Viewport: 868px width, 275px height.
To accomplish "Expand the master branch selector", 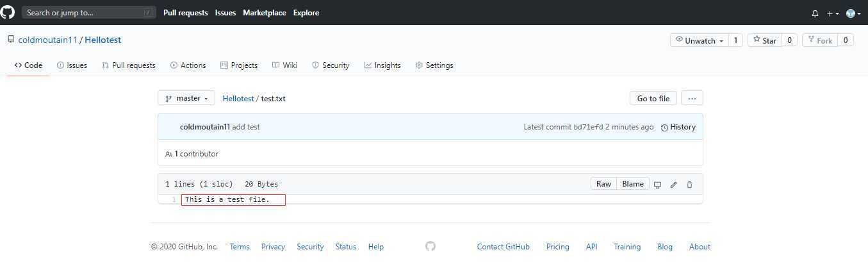I will coord(186,98).
